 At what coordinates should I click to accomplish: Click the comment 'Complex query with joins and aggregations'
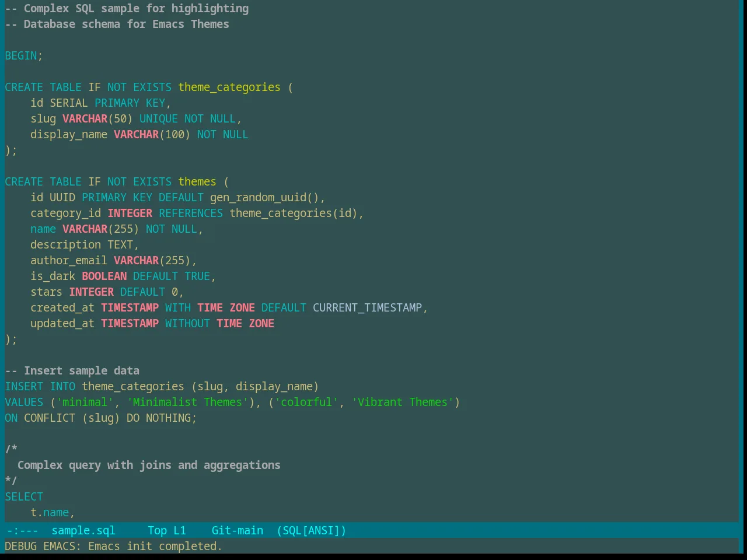click(149, 465)
